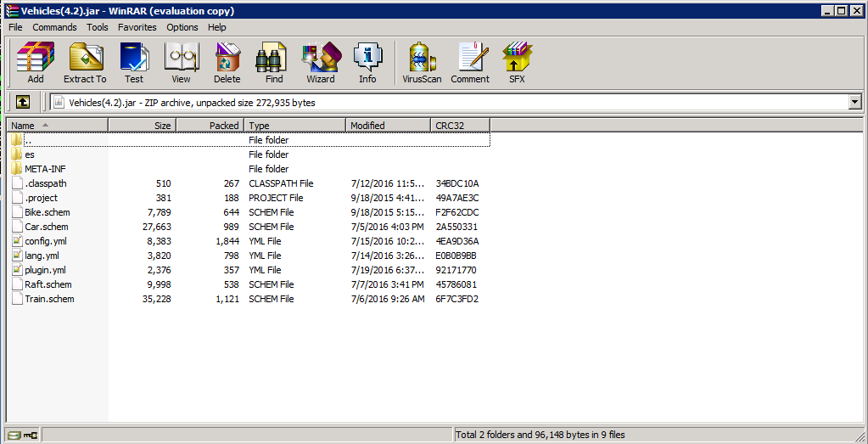868x444 pixels.
Task: Open the File menu
Action: [x=15, y=27]
